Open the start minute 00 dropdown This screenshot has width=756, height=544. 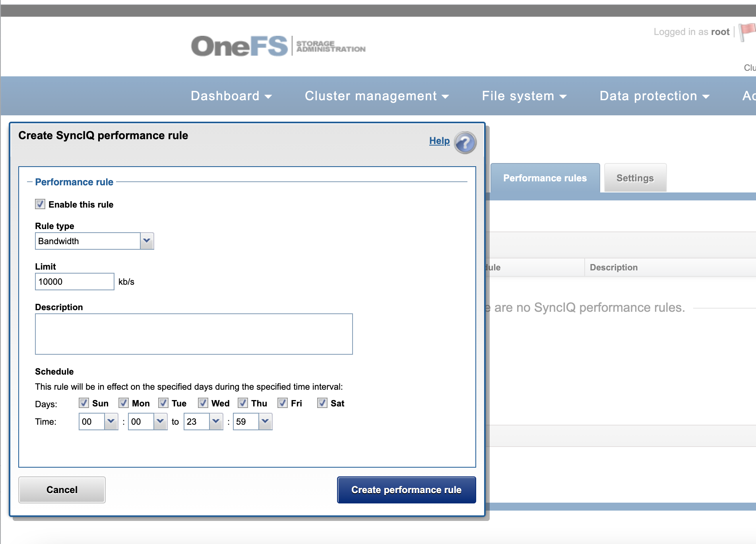click(147, 422)
